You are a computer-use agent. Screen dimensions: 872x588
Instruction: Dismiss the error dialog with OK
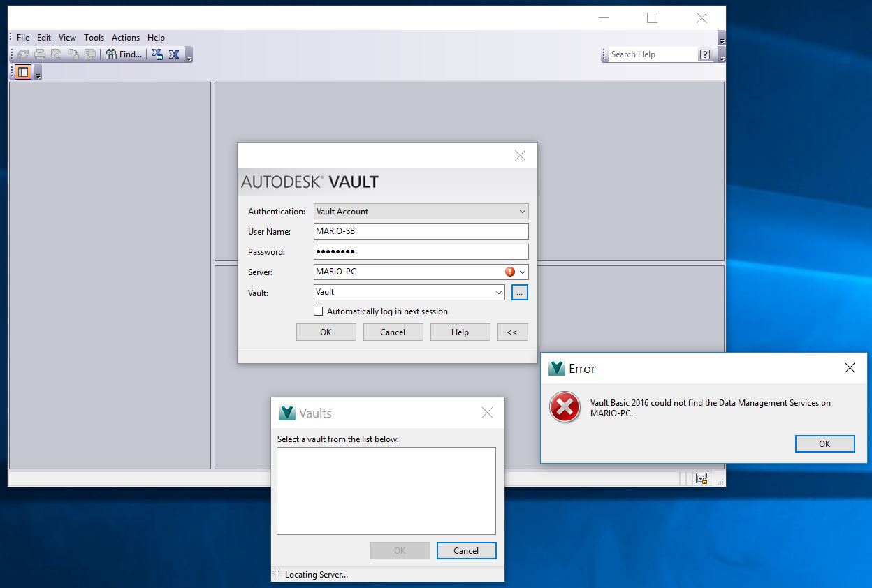[x=824, y=443]
